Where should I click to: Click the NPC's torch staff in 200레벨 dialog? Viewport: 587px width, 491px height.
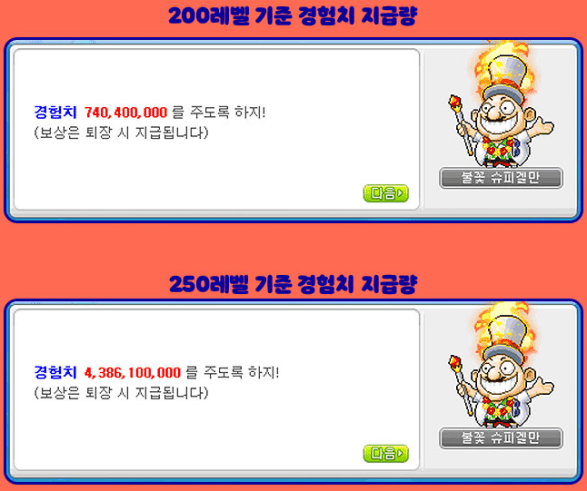[x=461, y=124]
